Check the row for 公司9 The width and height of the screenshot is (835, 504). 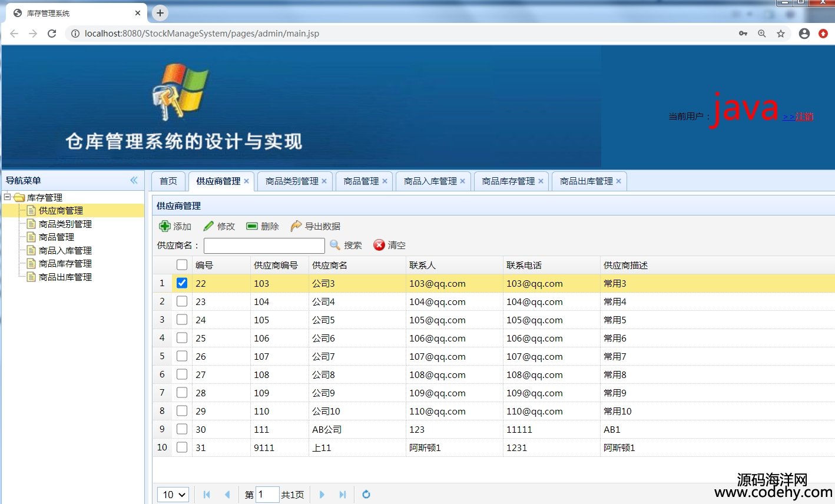tap(182, 393)
